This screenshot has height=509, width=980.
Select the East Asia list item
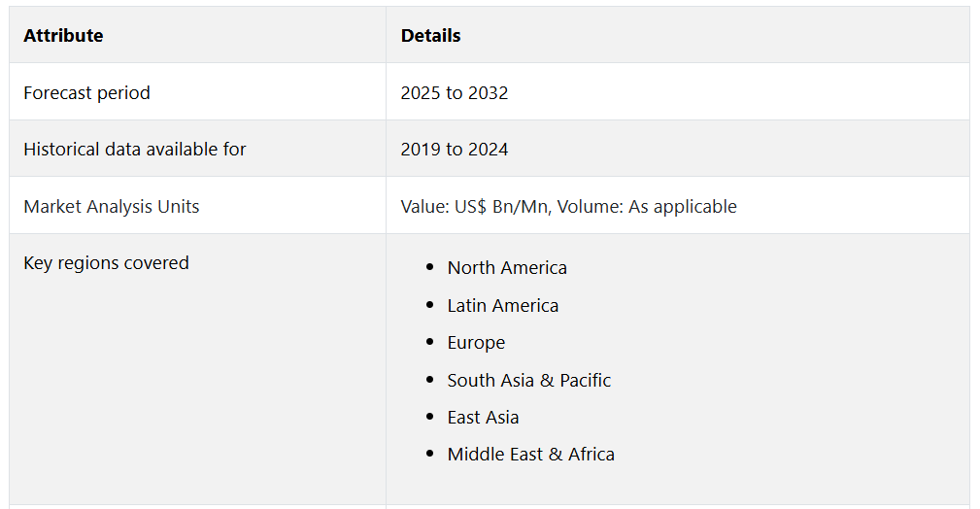483,417
